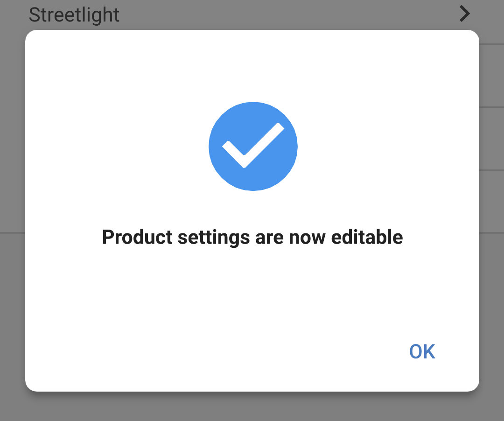Tap the white check mark inside blue circle
504x421 pixels.
(x=253, y=146)
